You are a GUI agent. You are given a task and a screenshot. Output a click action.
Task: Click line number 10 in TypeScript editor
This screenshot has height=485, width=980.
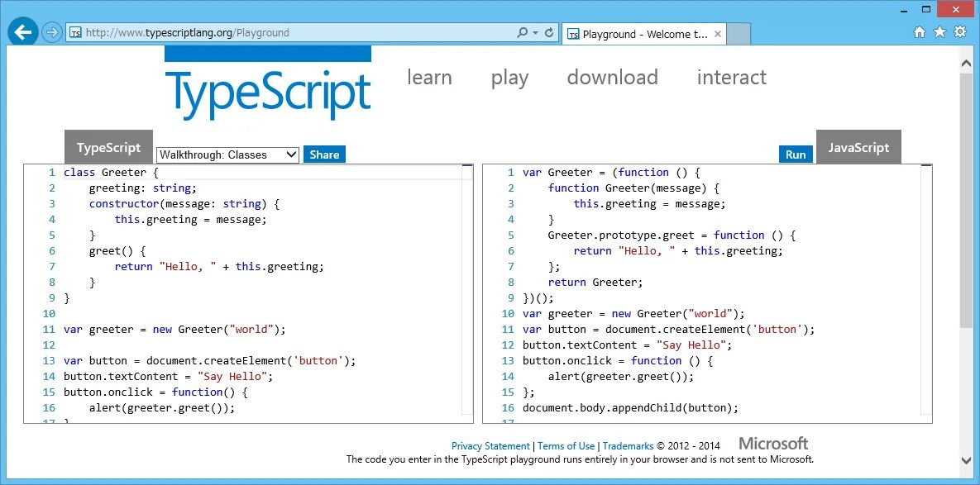coord(50,313)
